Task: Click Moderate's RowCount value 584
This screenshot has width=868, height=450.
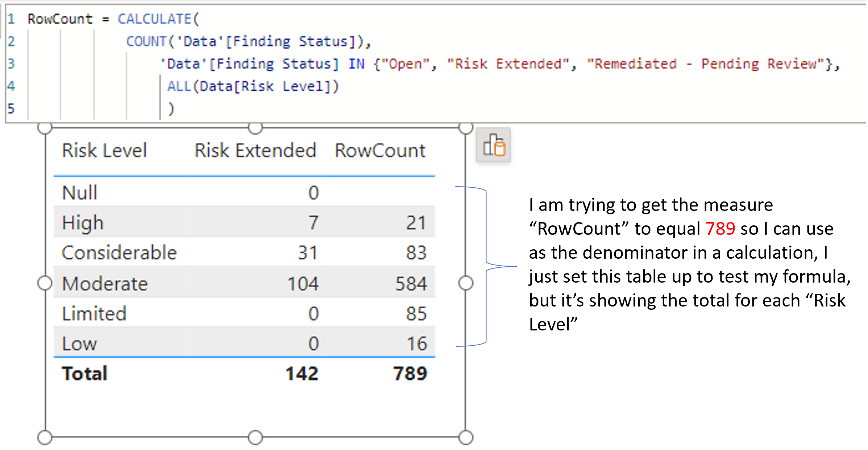Action: (411, 283)
